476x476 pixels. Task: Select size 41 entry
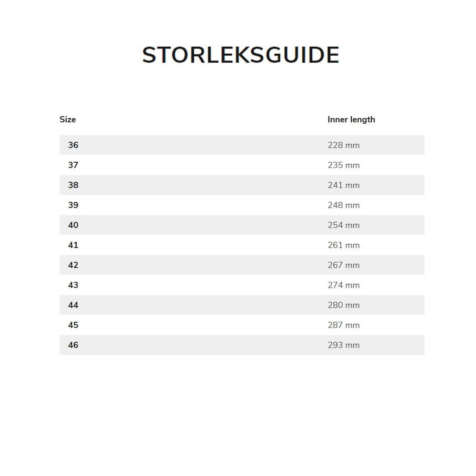point(73,245)
